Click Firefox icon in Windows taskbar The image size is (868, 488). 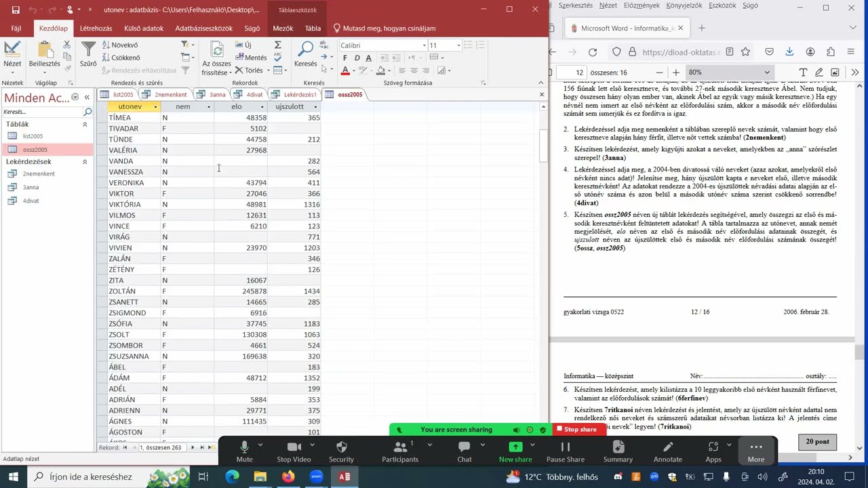pyautogui.click(x=288, y=476)
